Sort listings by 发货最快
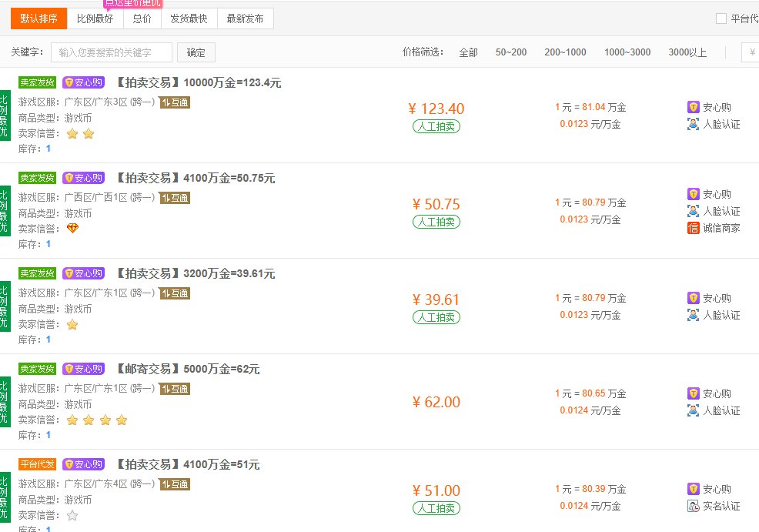This screenshot has height=532, width=759. 189,18
